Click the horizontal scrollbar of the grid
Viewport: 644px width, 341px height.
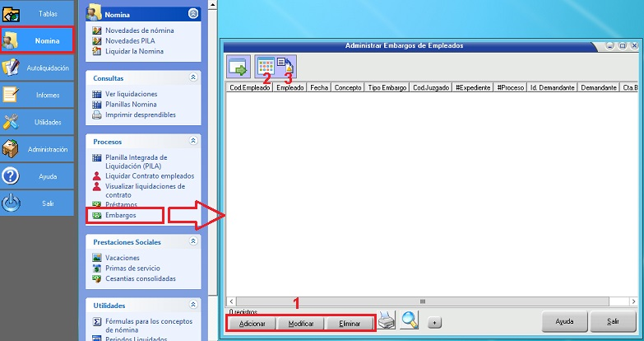[x=423, y=301]
